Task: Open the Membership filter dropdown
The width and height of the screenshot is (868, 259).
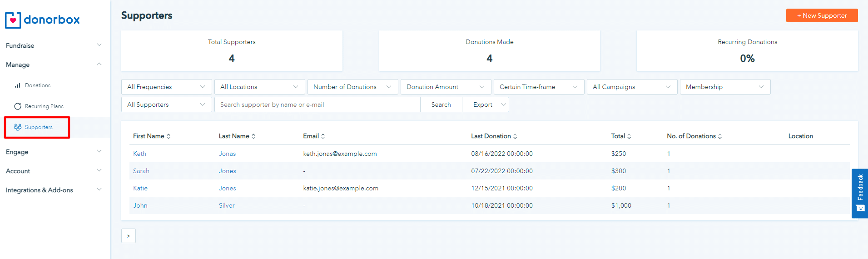Action: [724, 87]
